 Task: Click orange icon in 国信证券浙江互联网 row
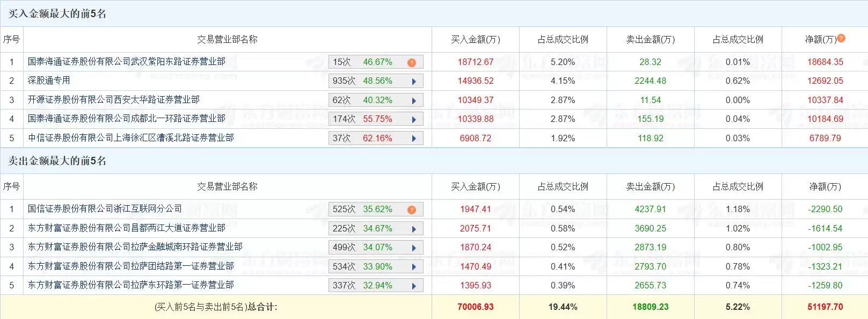pos(412,209)
